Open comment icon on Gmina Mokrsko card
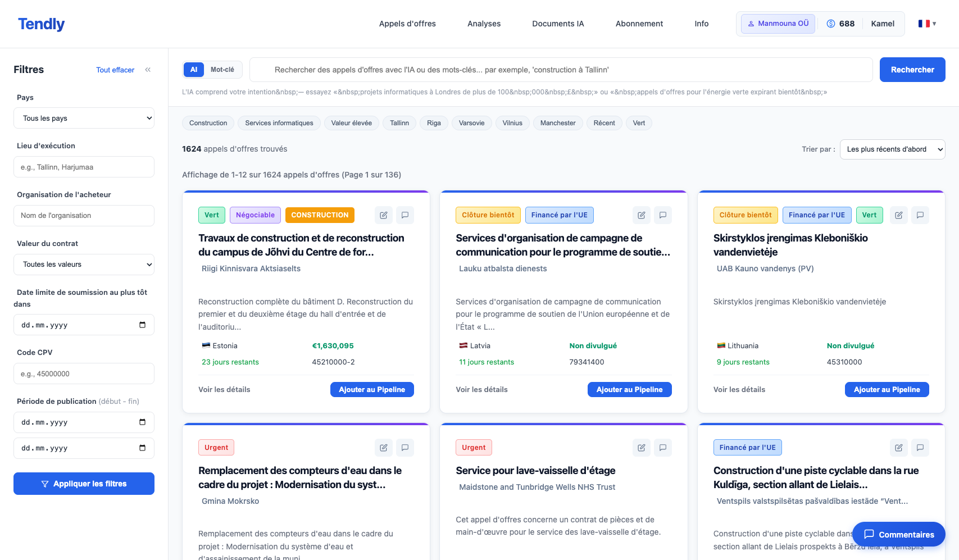 coord(405,448)
